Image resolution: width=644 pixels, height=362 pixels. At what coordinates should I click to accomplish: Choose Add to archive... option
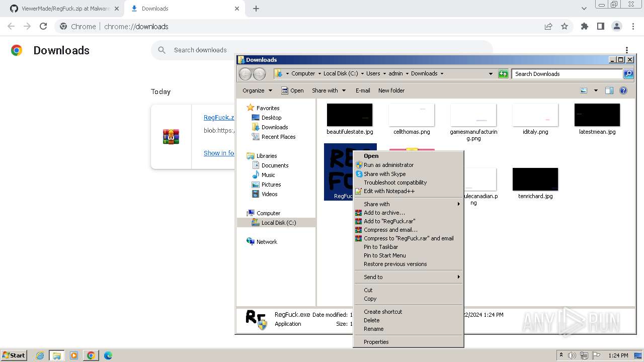(x=408, y=213)
